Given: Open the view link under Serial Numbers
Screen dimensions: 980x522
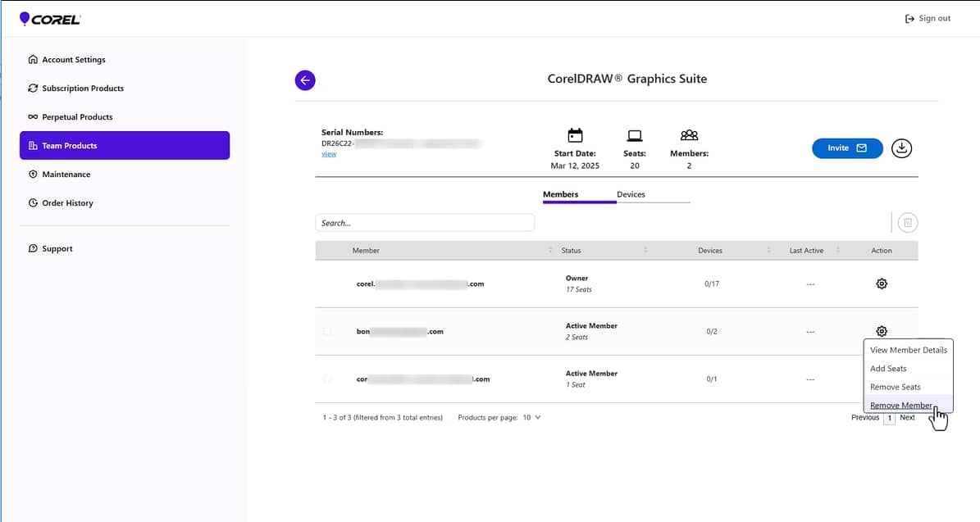Looking at the screenshot, I should [x=329, y=153].
